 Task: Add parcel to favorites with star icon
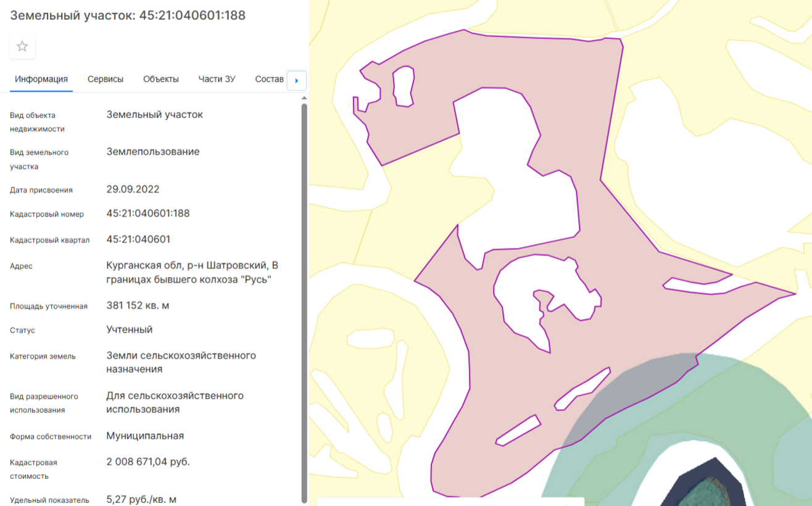pyautogui.click(x=22, y=46)
